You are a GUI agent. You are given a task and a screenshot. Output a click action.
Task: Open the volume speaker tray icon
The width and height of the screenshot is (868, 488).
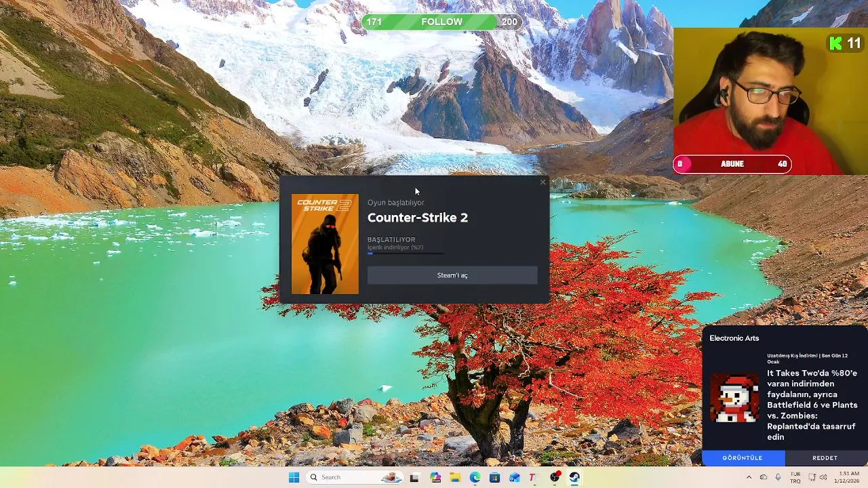pyautogui.click(x=823, y=477)
